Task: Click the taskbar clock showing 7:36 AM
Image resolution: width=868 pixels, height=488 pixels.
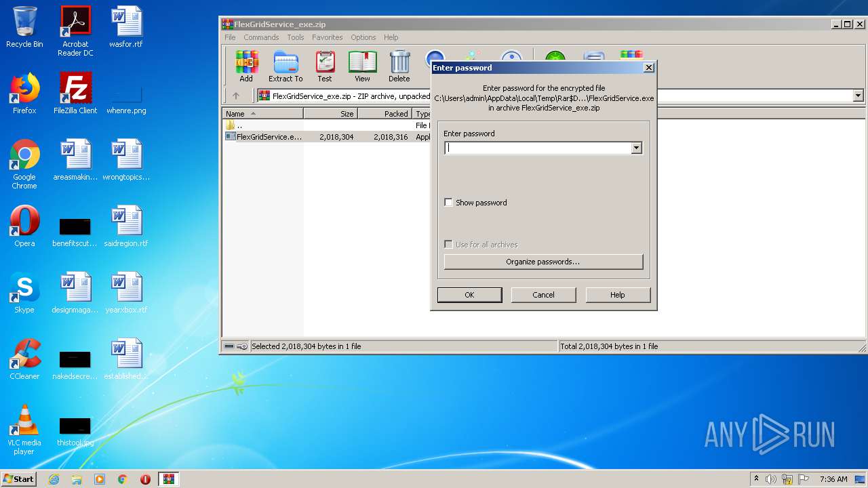Action: [x=833, y=479]
